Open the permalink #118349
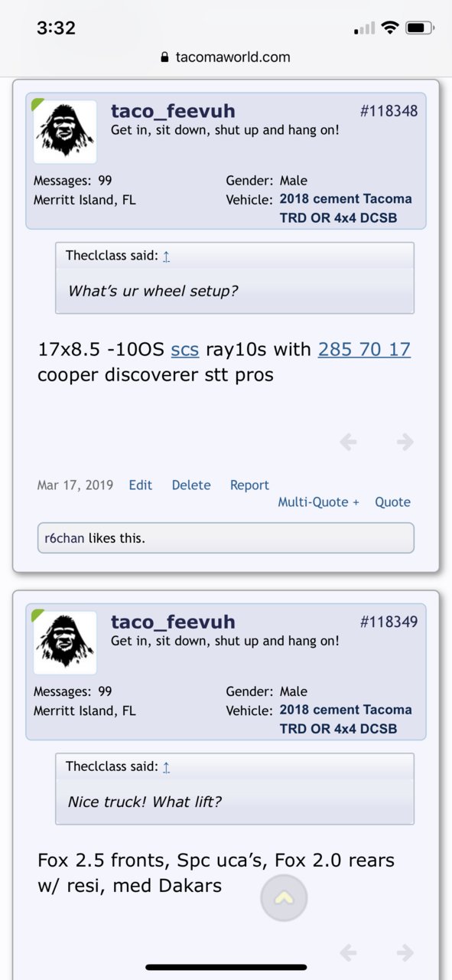The image size is (452, 980). point(389,622)
